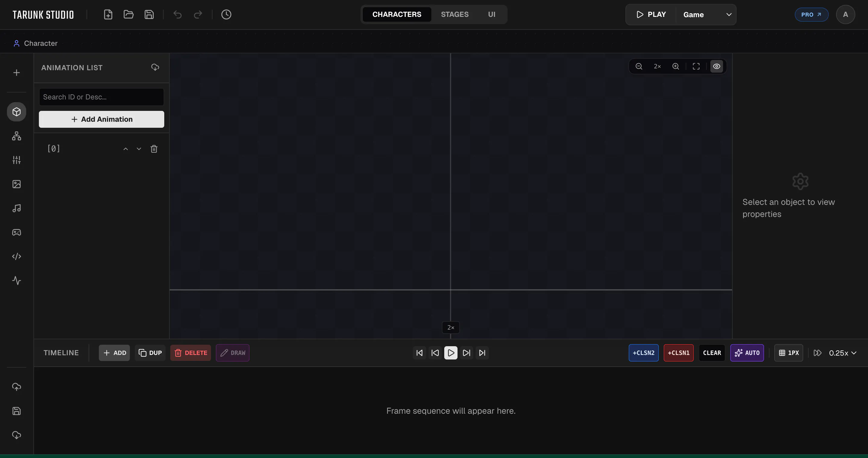Undo the last action
The image size is (868, 458).
[178, 14]
